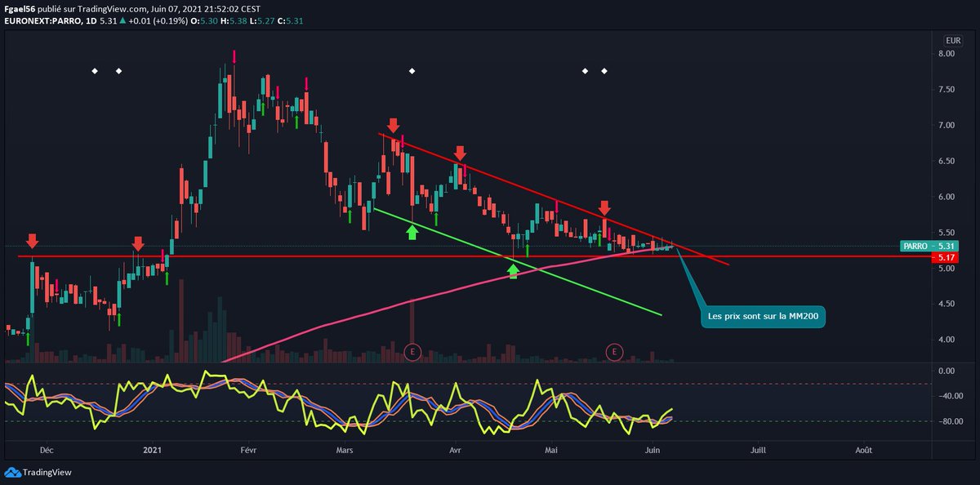Click the Août label on the time axis
Image resolution: width=980 pixels, height=485 pixels.
tap(862, 450)
